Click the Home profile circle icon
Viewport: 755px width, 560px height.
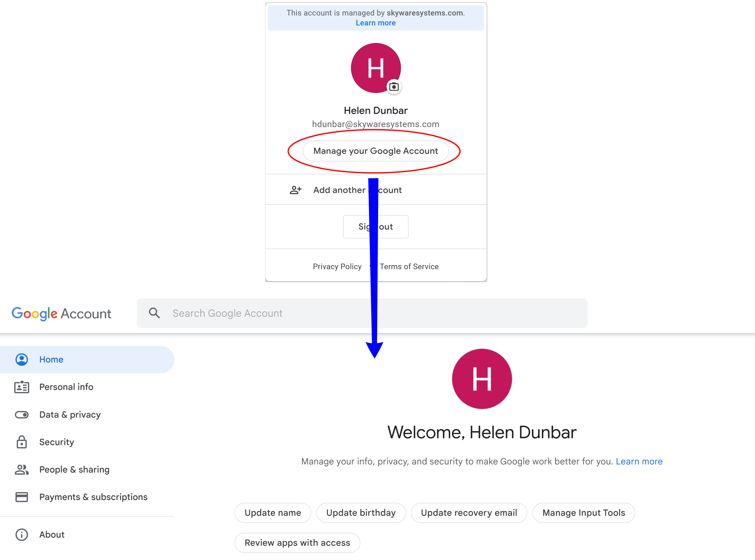click(x=22, y=359)
